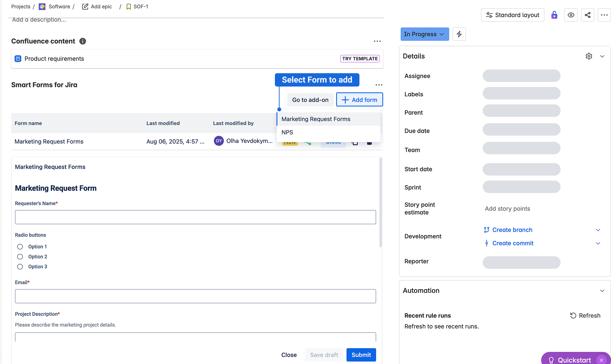Select the Option 1 radio button
Viewport: 611px width, 364px height.
click(x=20, y=247)
